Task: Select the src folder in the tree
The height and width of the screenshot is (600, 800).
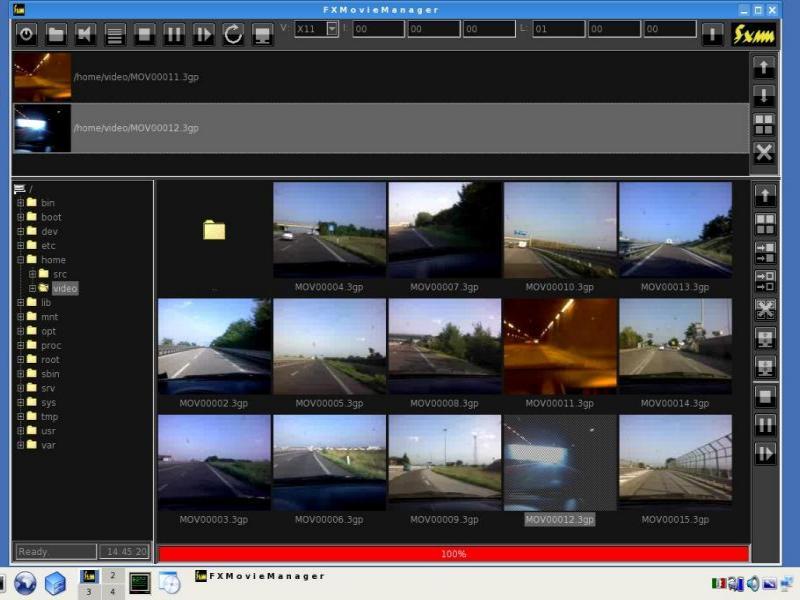Action: [60, 274]
